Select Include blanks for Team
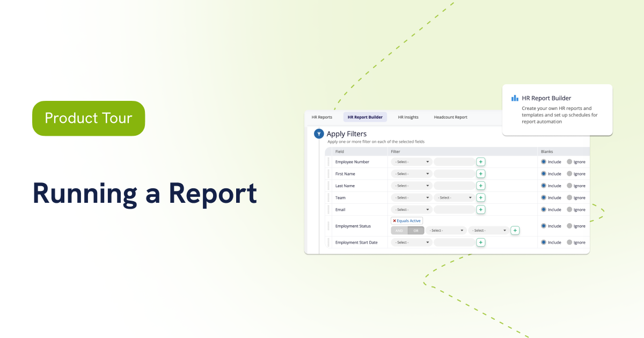The height and width of the screenshot is (338, 644). [x=544, y=197]
